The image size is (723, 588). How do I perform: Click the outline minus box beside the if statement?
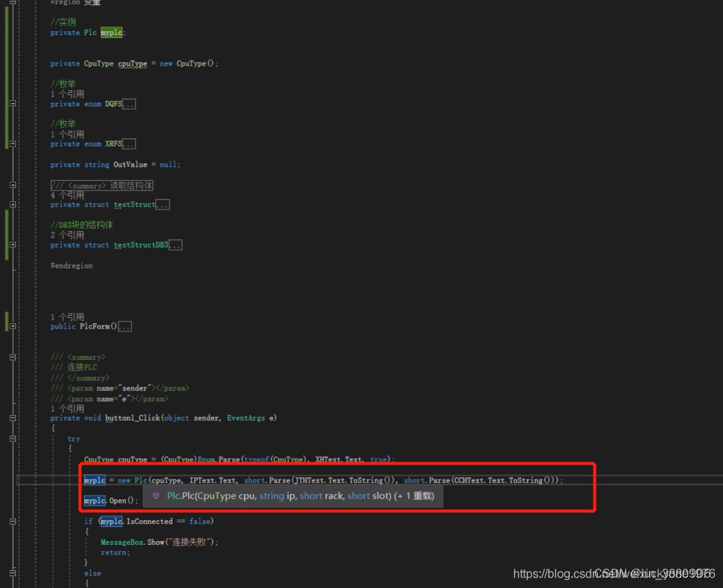12,521
